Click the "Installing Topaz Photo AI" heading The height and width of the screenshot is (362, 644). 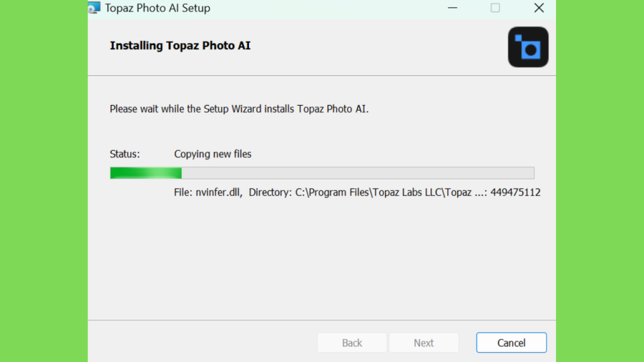[180, 45]
